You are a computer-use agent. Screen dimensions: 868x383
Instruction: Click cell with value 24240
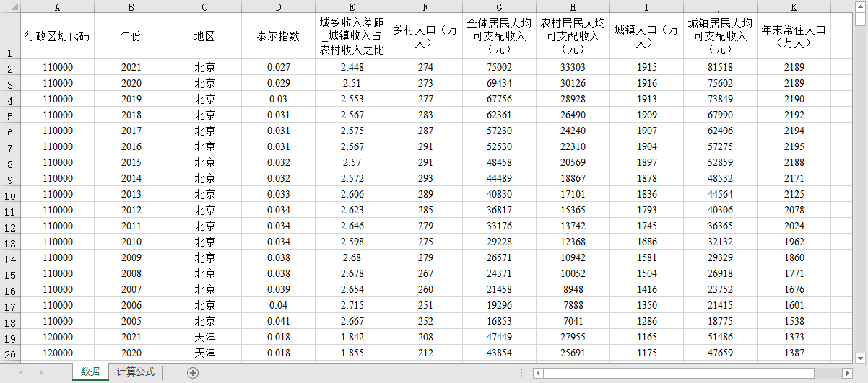click(573, 131)
